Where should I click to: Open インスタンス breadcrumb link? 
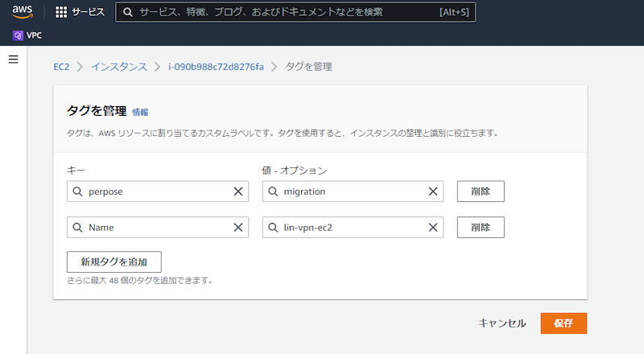click(x=119, y=67)
